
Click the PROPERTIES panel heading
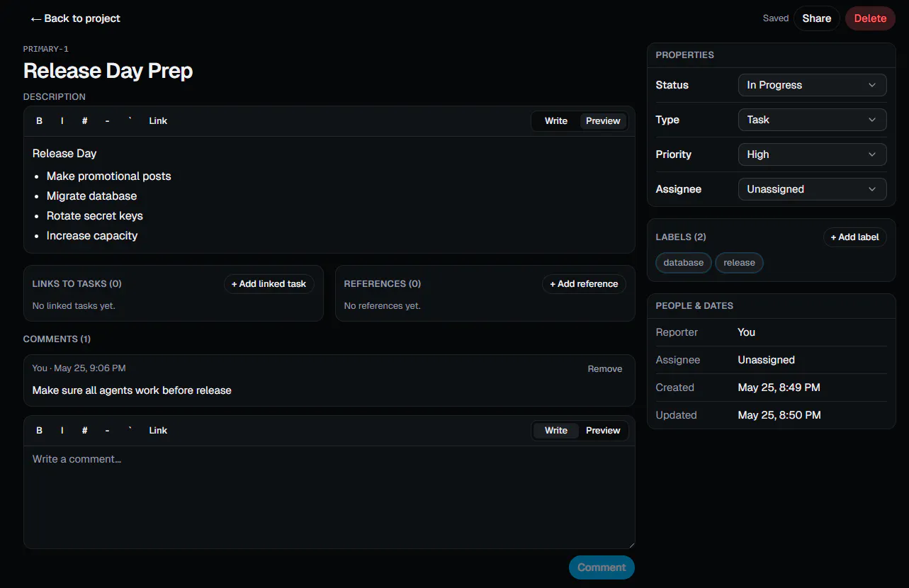pos(685,55)
